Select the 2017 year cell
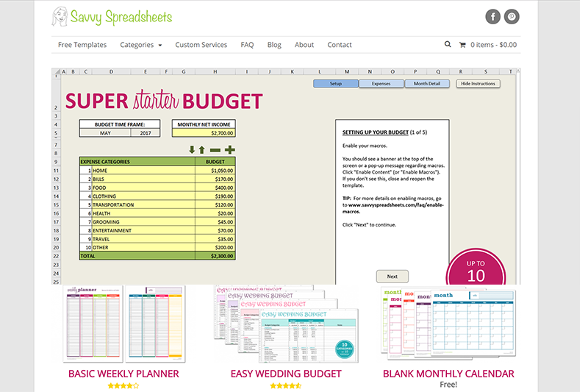 [146, 133]
